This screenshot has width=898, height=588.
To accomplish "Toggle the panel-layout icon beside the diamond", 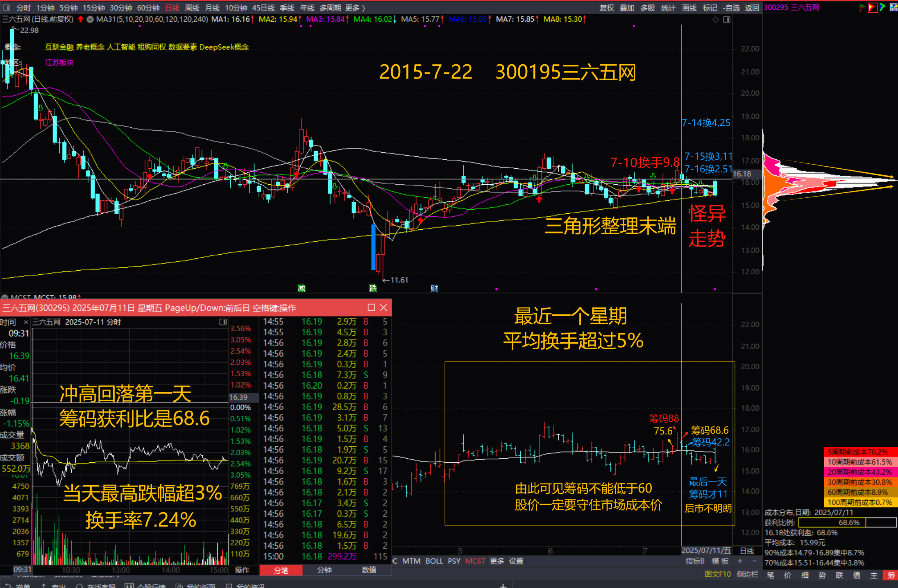I will point(727,20).
